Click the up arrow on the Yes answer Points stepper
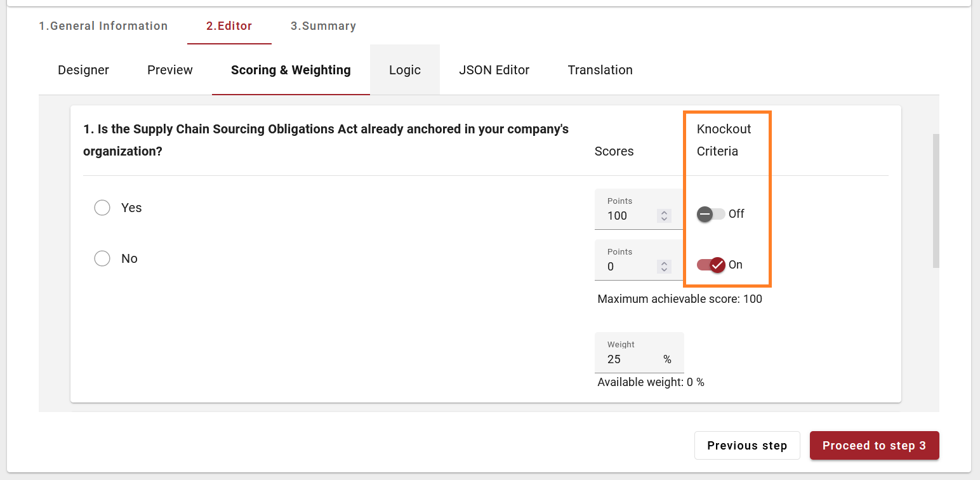980x480 pixels. point(664,213)
